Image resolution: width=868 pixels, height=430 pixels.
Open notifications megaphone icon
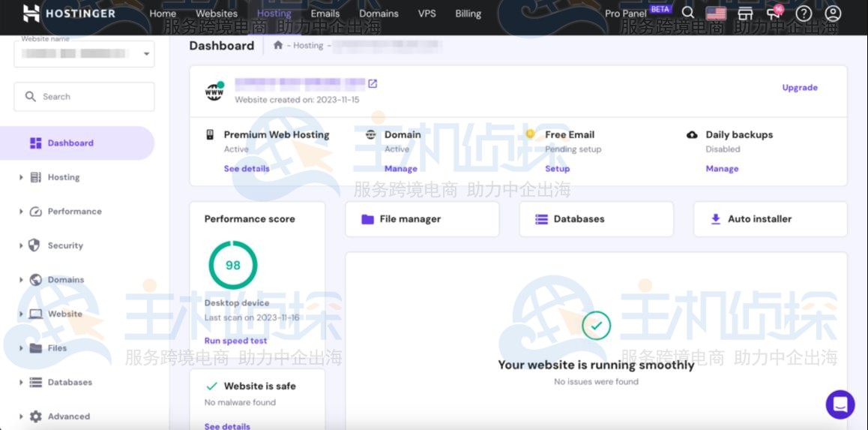774,13
